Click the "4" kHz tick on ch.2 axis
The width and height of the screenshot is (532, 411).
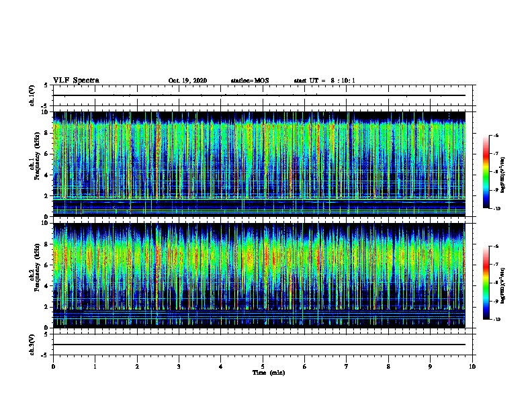[x=46, y=286]
